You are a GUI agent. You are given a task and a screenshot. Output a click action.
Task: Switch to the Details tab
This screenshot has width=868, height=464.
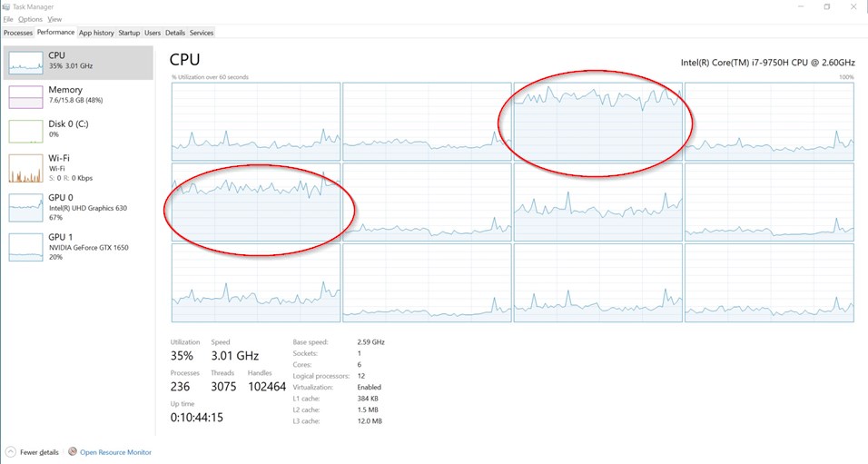click(174, 33)
